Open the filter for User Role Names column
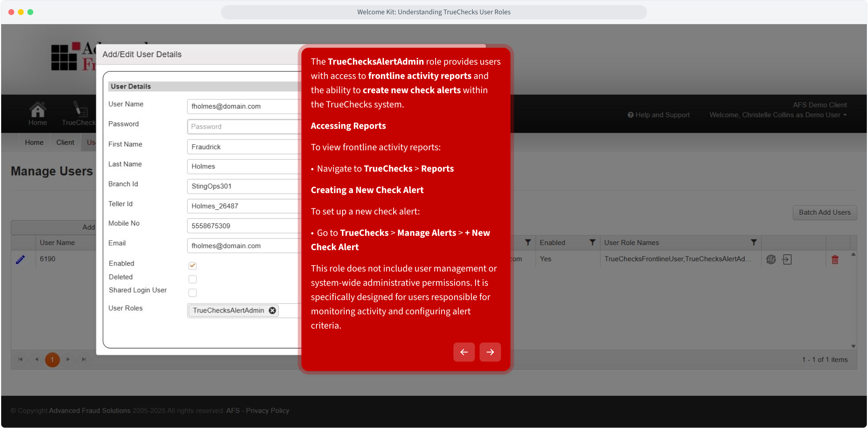868x428 pixels. (x=754, y=243)
